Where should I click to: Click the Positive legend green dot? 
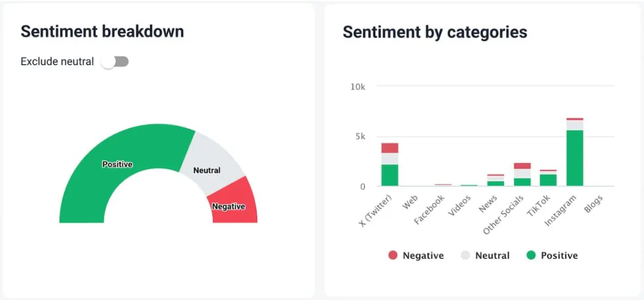[531, 255]
